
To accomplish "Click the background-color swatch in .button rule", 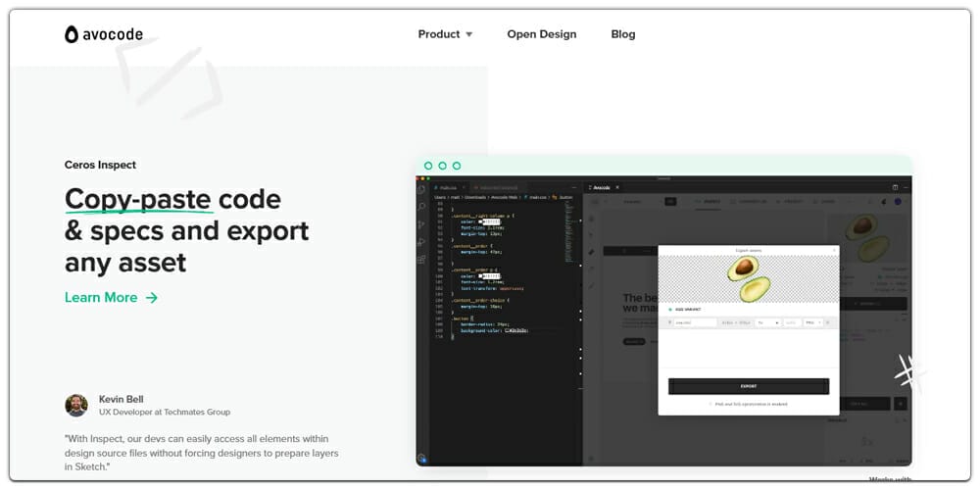I will pyautogui.click(x=508, y=330).
